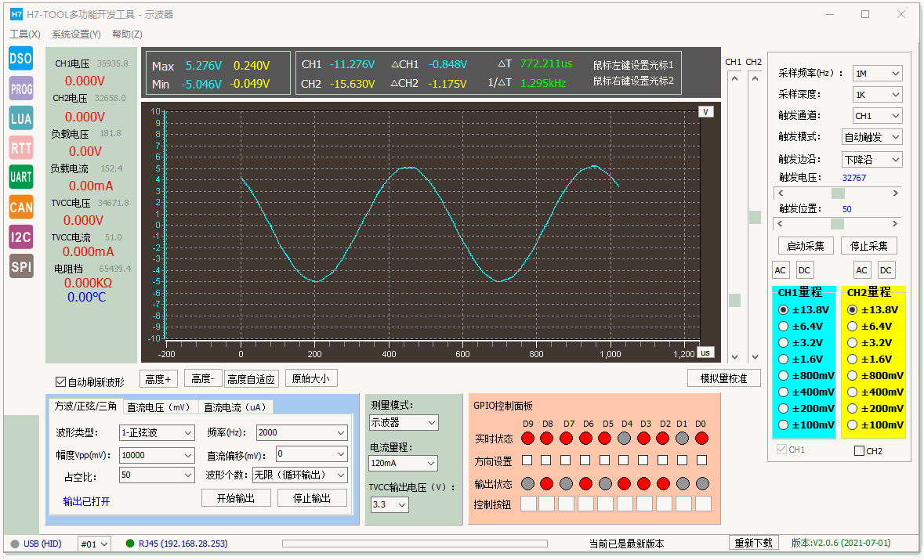Open the PROG programmer tool

pyautogui.click(x=21, y=89)
